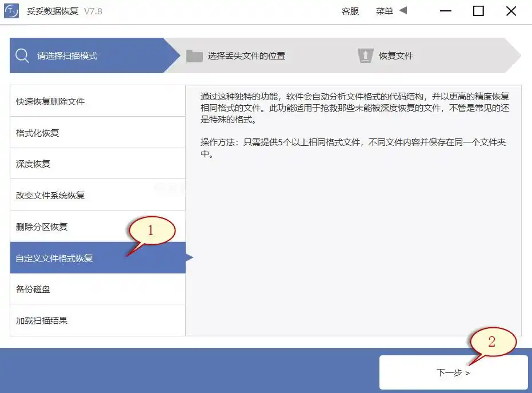Switch to the 恢复文件 step

tap(397, 55)
